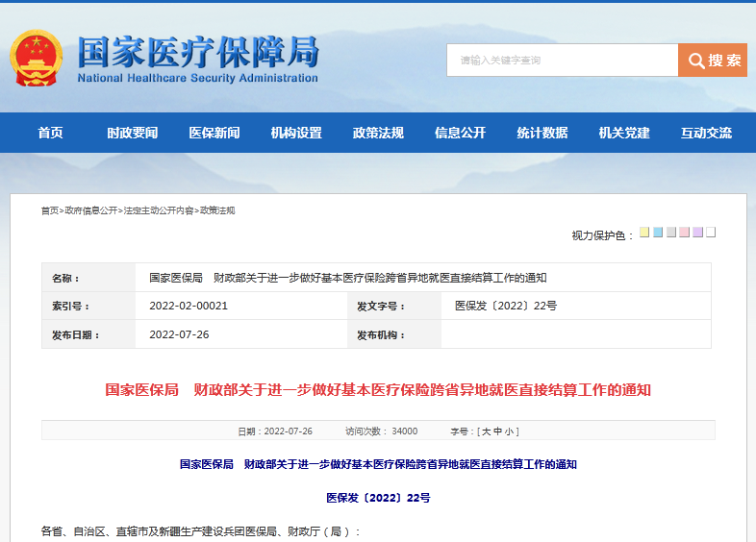The image size is (756, 542).
Task: Click the orange 搜索 search button
Action: tap(713, 61)
